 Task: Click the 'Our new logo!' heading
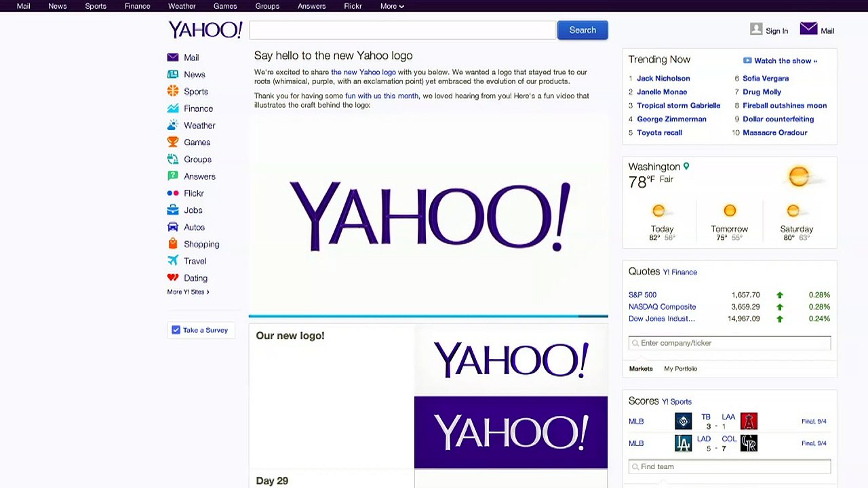point(290,335)
